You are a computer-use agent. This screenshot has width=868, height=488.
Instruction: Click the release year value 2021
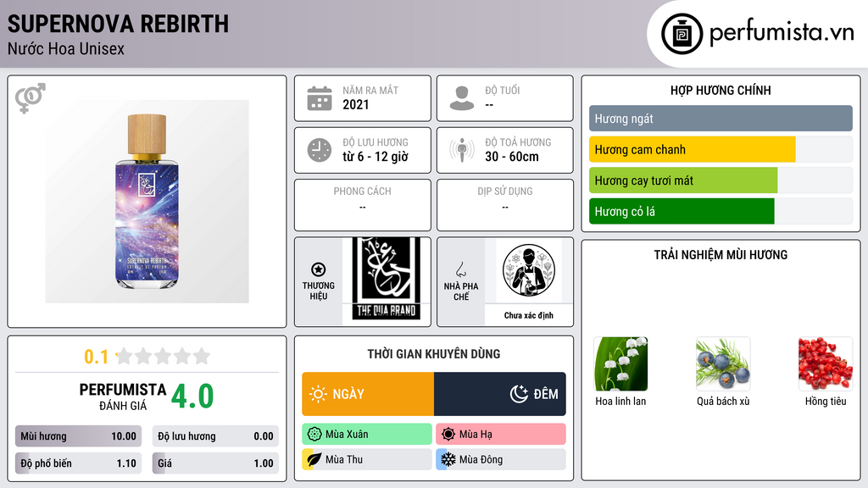pyautogui.click(x=355, y=104)
